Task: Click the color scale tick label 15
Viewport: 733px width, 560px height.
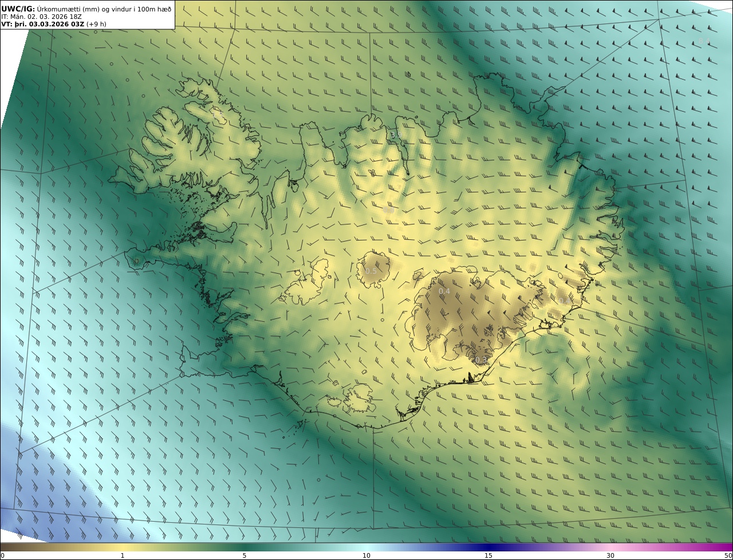Action: 488,555
